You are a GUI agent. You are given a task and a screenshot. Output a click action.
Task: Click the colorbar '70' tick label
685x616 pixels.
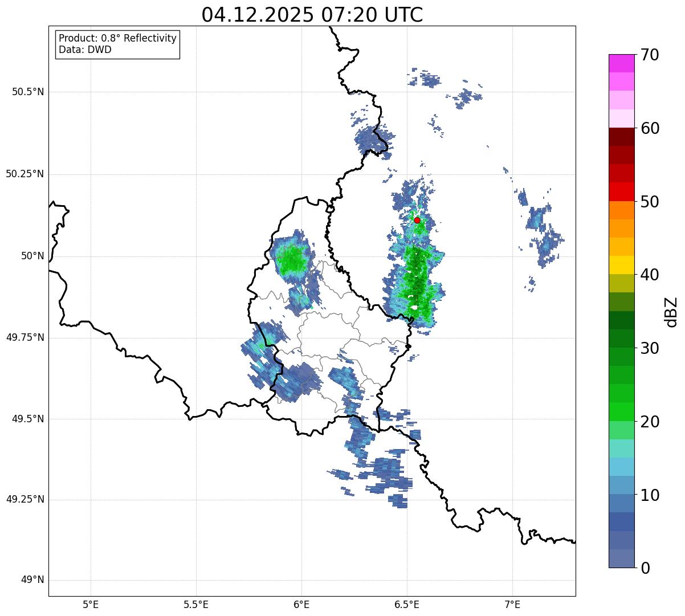pos(650,55)
